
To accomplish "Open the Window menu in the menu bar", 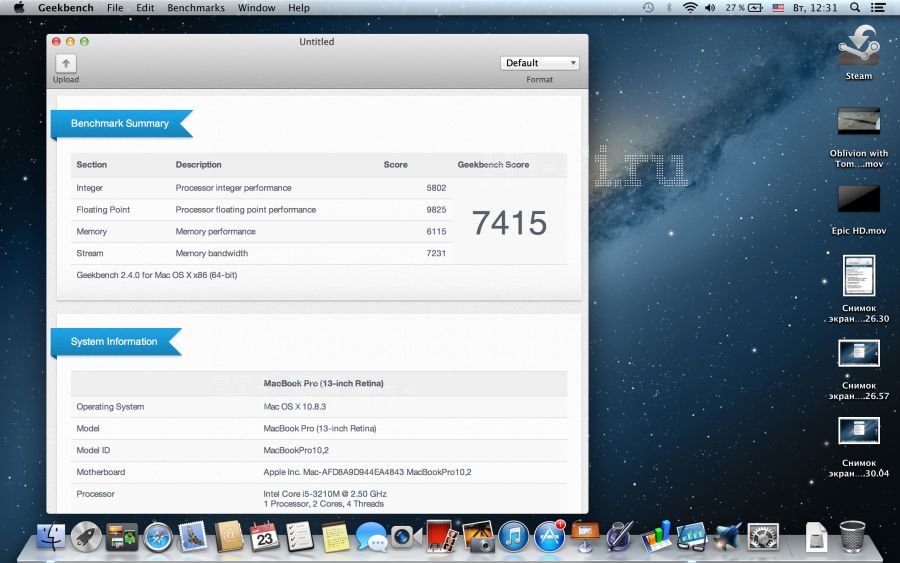I will (257, 8).
